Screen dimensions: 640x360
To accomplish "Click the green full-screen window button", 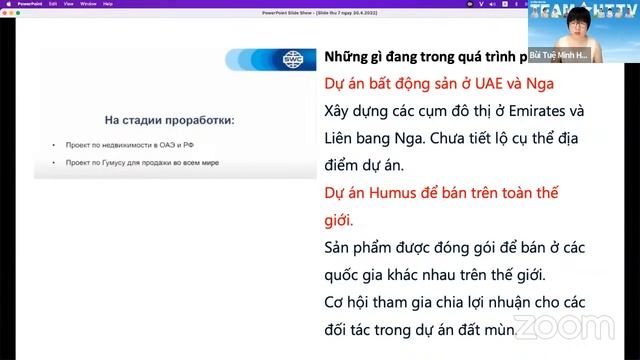I will (x=18, y=13).
